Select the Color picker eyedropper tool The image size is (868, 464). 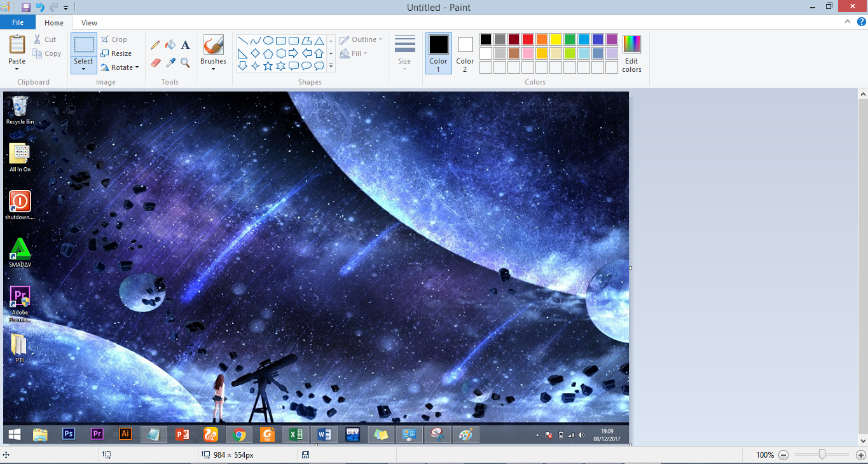pos(170,62)
